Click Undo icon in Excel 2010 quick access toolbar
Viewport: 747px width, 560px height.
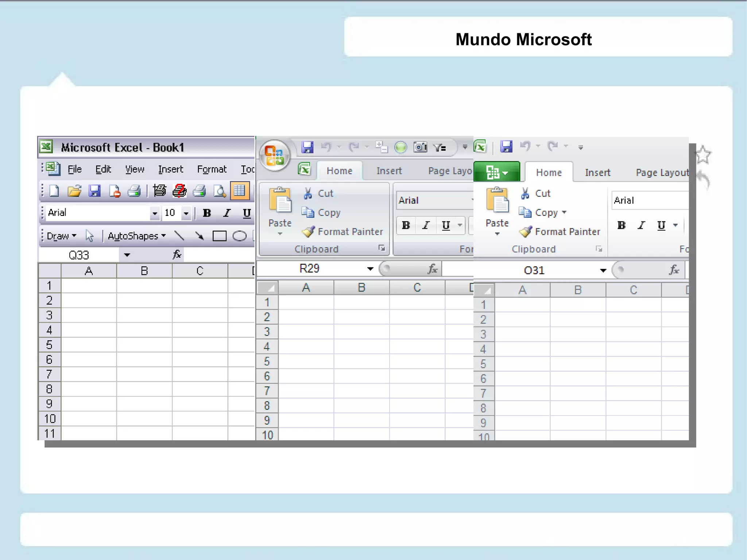(525, 147)
